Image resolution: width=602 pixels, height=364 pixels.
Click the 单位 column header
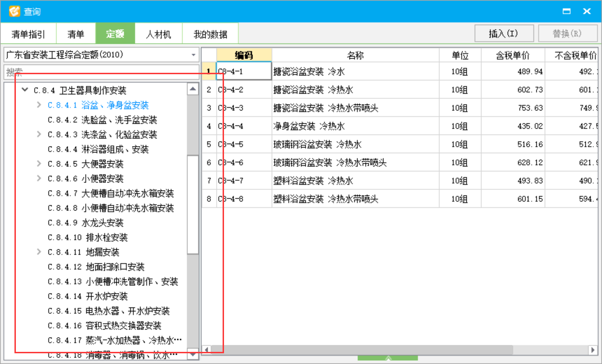coord(460,55)
